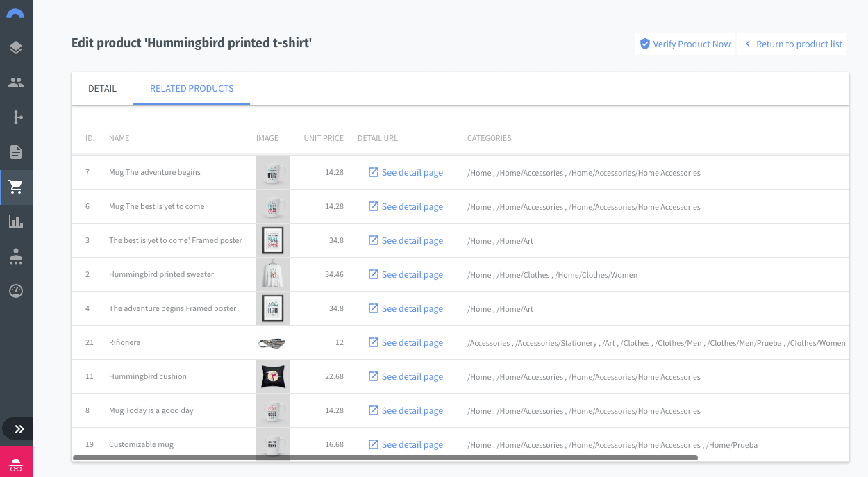Click the name 'Riñonera'
Screen dimensions: 868x477
(124, 342)
